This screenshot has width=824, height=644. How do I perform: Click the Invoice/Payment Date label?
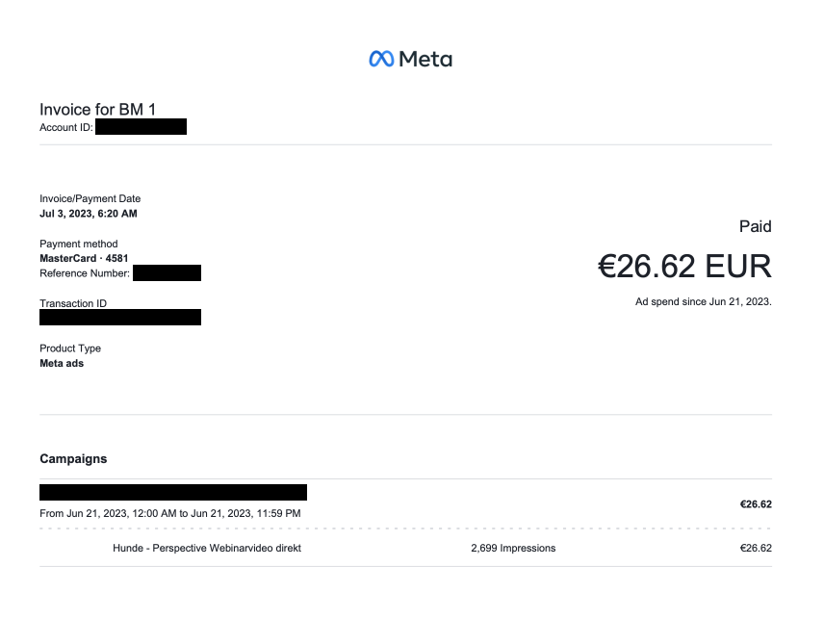pyautogui.click(x=90, y=199)
